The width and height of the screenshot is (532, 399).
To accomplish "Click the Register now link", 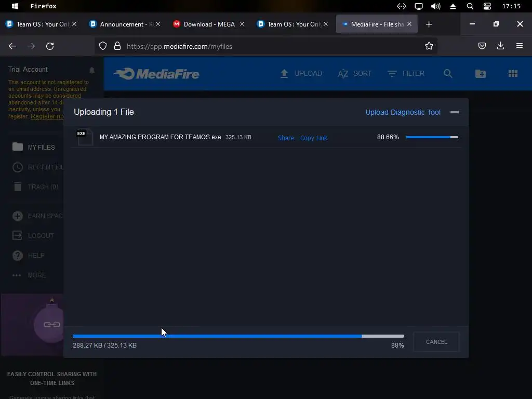I will [47, 116].
